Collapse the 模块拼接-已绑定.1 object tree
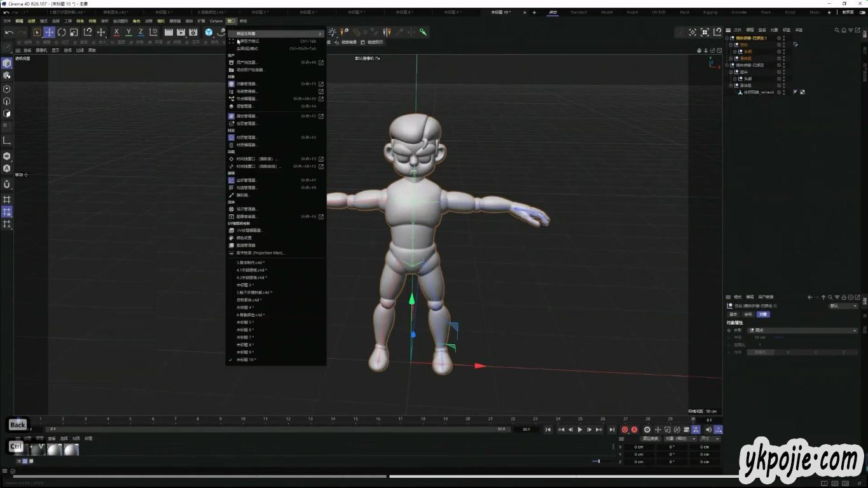The width and height of the screenshot is (868, 488). (727, 38)
